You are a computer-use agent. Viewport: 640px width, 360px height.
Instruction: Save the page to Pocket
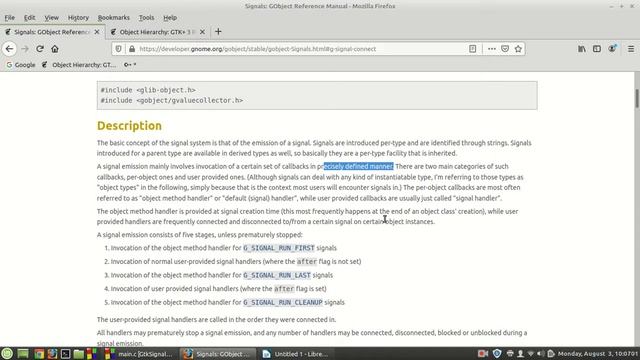(505, 49)
